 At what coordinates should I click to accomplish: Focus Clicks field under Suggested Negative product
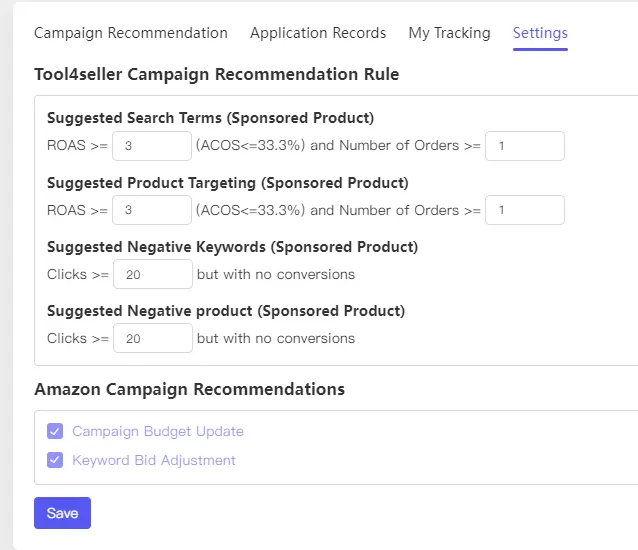pos(153,338)
